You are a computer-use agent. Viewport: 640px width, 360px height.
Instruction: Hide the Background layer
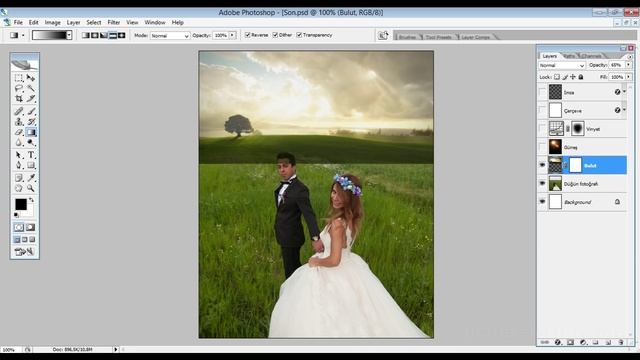pos(542,202)
